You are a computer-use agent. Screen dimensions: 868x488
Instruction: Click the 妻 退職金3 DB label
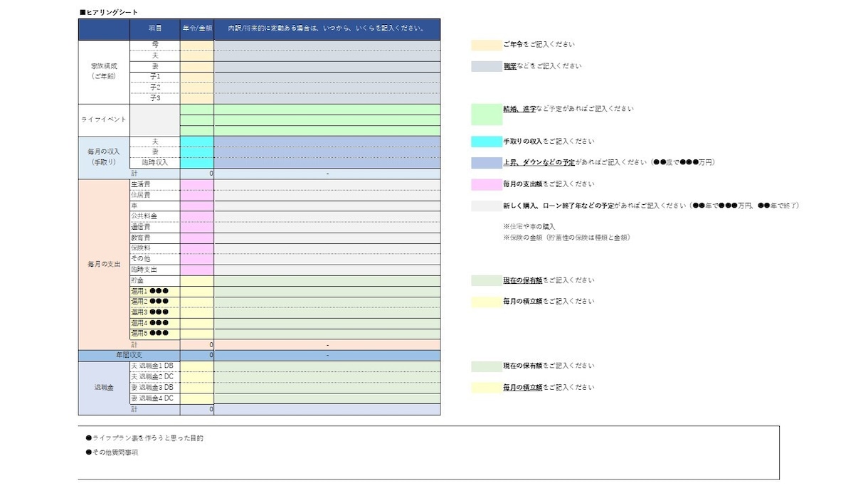[x=155, y=388]
